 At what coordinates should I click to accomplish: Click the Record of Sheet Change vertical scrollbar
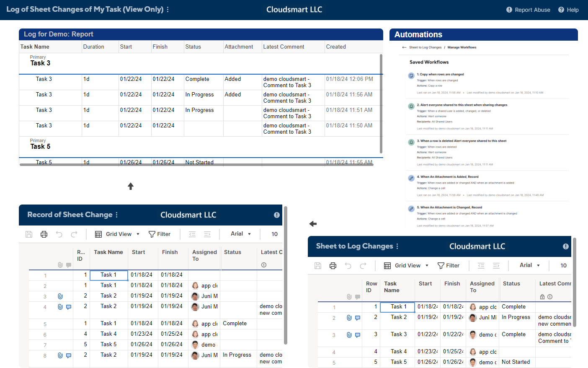(x=286, y=275)
